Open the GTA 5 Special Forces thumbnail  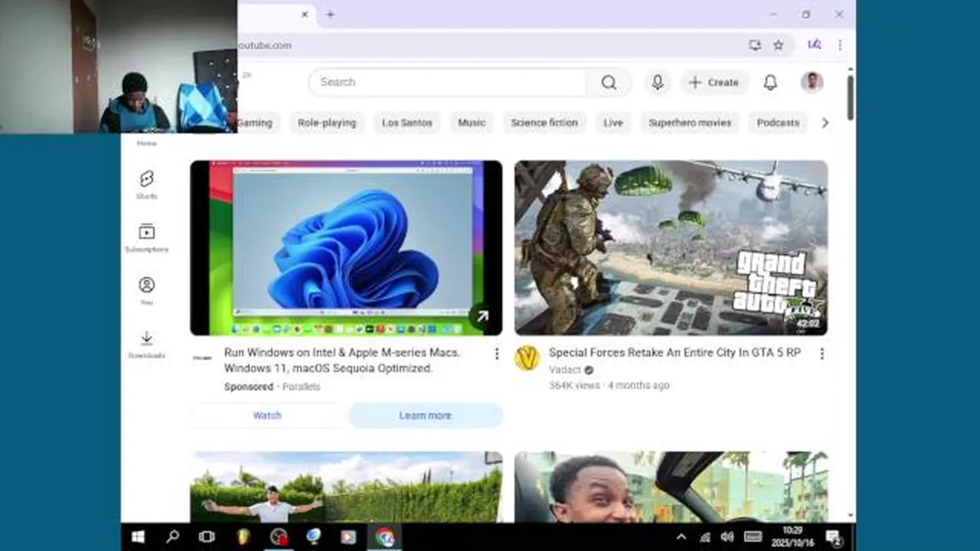click(671, 248)
